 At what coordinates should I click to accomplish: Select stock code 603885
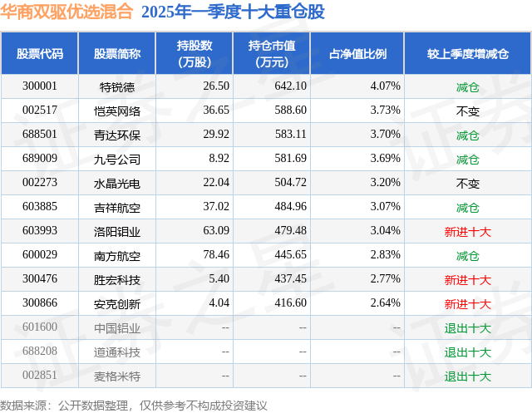40,206
